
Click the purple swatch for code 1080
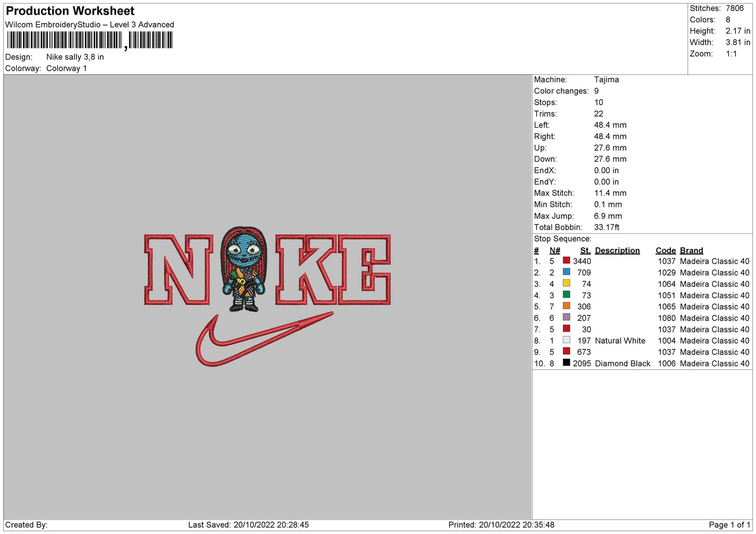566,317
